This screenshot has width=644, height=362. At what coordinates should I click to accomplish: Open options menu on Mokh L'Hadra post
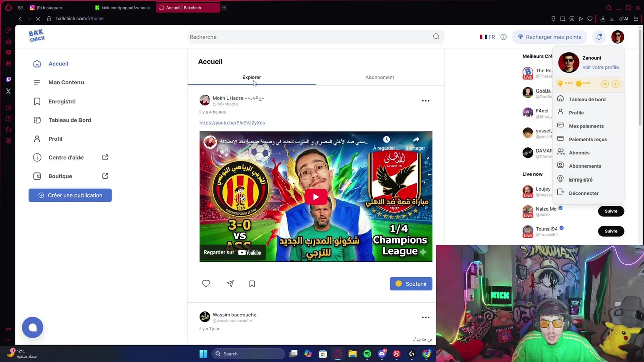point(426,101)
